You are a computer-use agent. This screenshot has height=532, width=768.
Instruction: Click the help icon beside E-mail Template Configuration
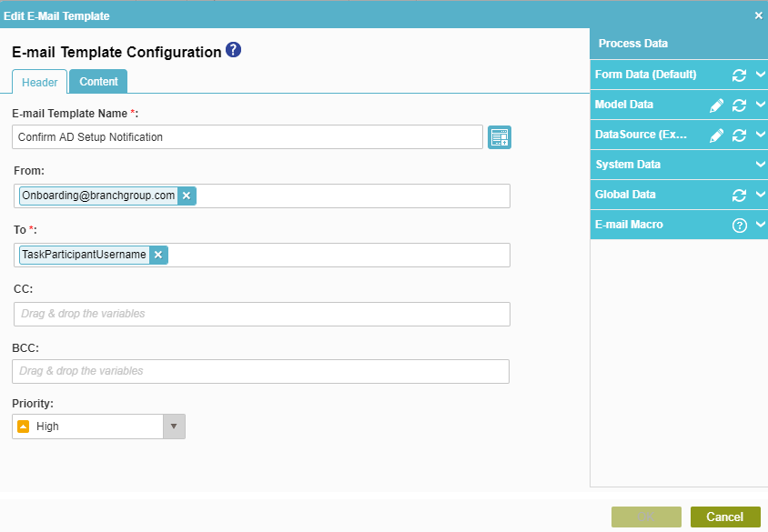[234, 51]
